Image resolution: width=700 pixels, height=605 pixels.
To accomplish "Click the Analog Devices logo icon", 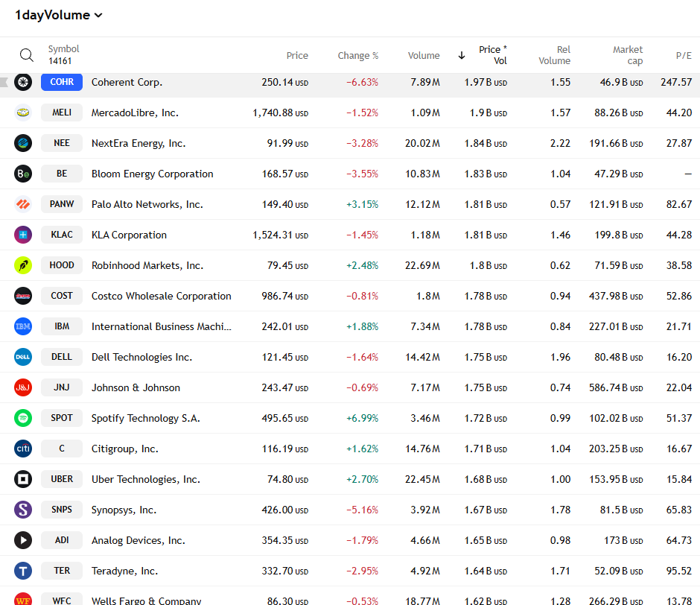I will (x=23, y=540).
